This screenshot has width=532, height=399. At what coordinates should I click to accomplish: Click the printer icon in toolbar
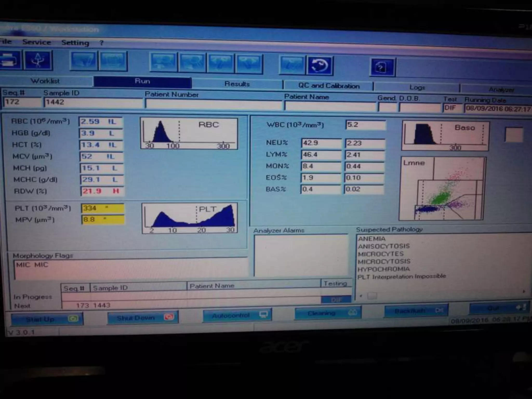pyautogui.click(x=9, y=60)
